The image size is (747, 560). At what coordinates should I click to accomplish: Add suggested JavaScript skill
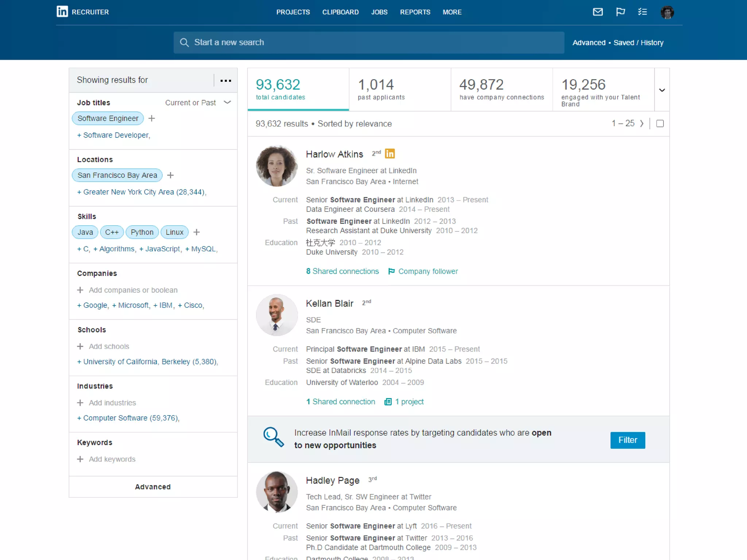[x=160, y=249]
